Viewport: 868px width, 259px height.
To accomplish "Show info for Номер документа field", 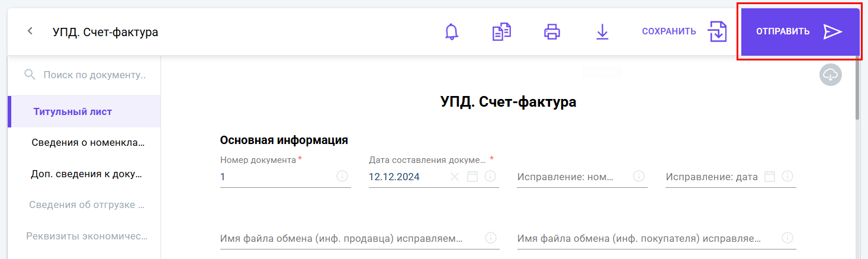I will coord(342,176).
